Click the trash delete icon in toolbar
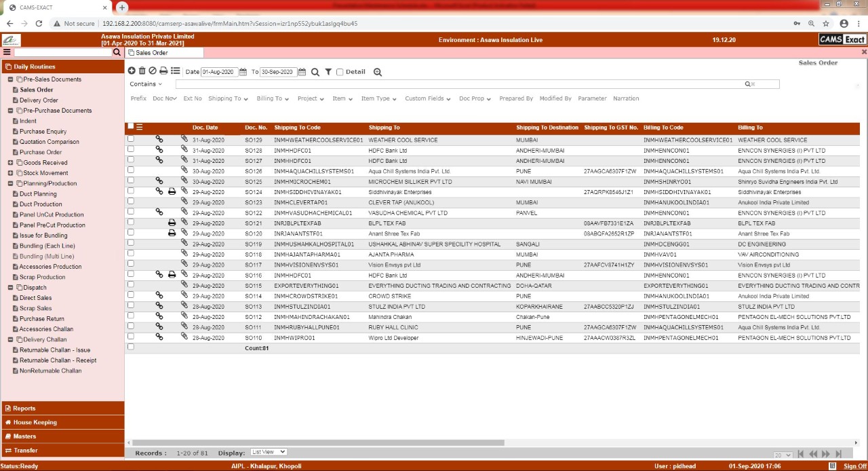Screen dimensions: 868x471 [x=142, y=71]
